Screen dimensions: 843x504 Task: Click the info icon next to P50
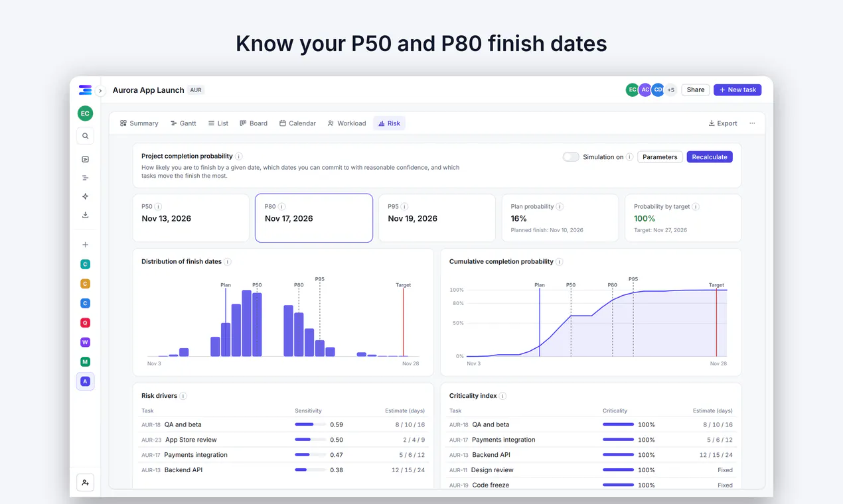(x=158, y=207)
